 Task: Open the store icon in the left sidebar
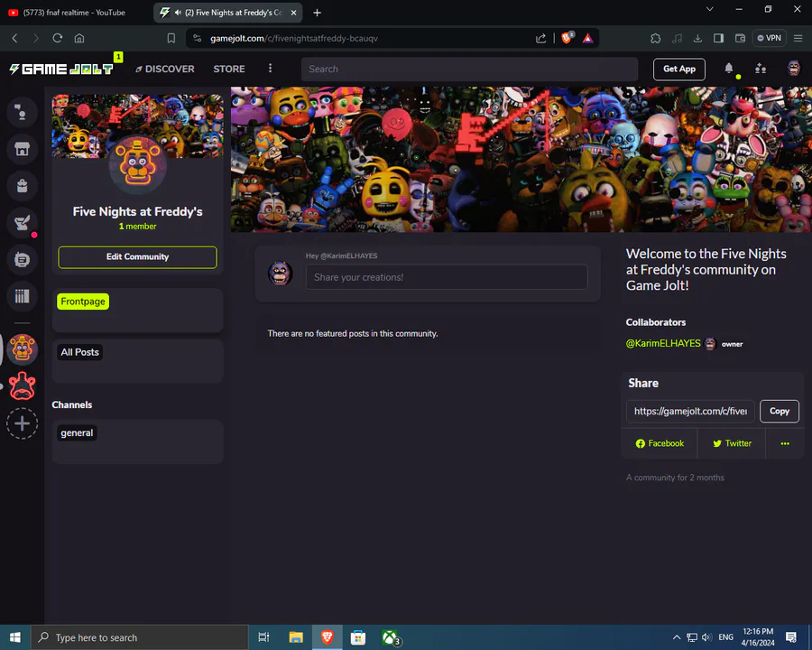tap(22, 149)
